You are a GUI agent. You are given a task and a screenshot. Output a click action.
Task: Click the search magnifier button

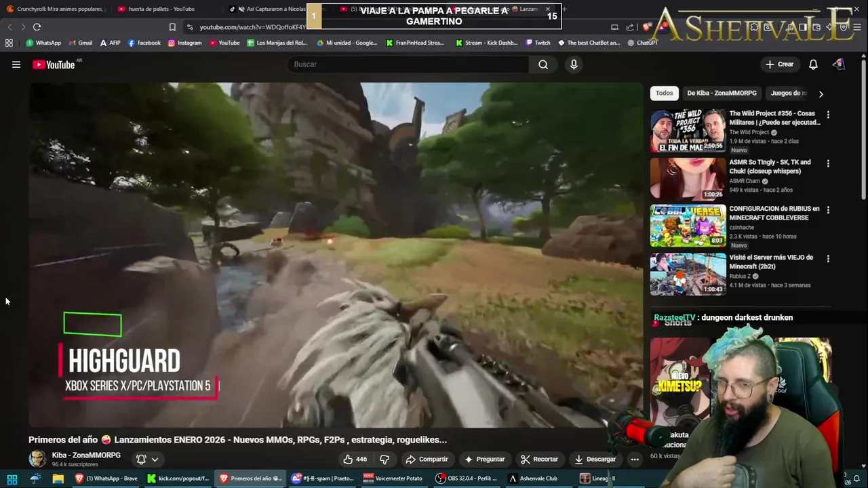pos(543,64)
